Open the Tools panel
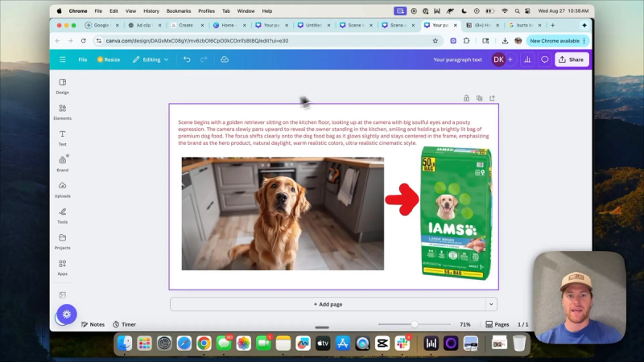The width and height of the screenshot is (644, 362). click(x=63, y=216)
